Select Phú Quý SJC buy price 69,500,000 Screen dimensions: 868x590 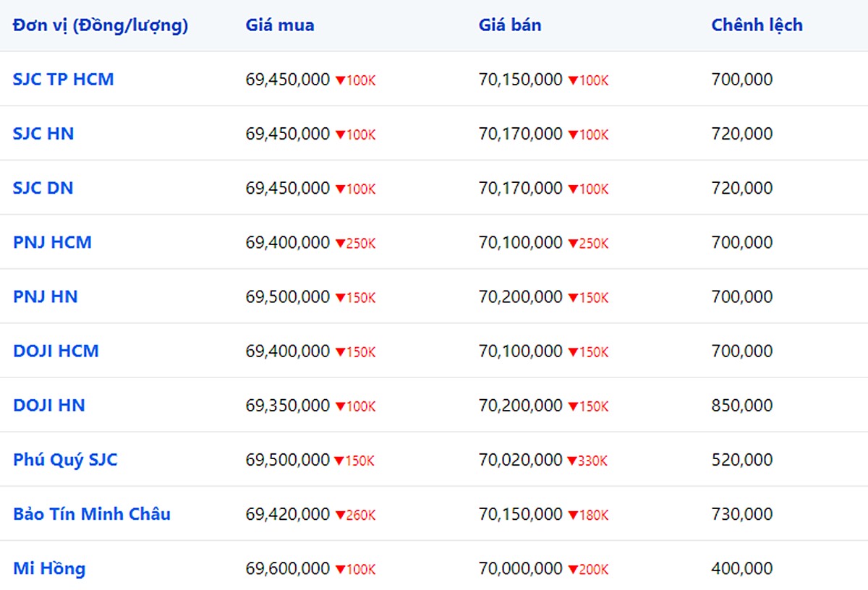pos(288,459)
